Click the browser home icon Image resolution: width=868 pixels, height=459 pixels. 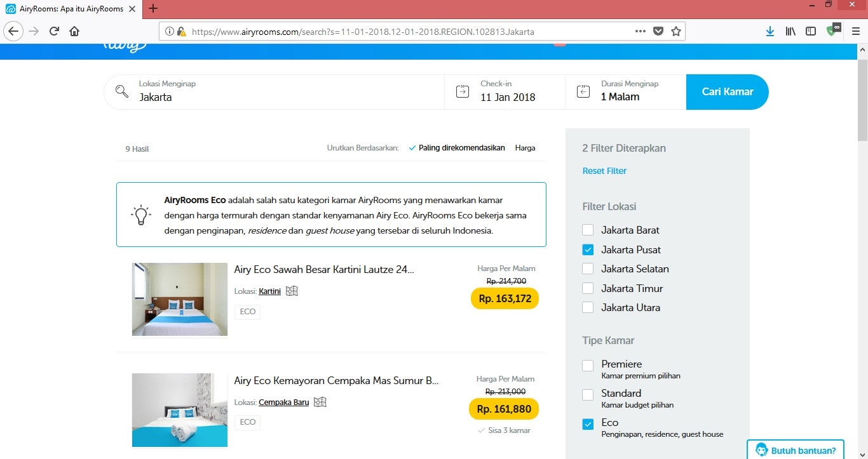click(x=74, y=31)
